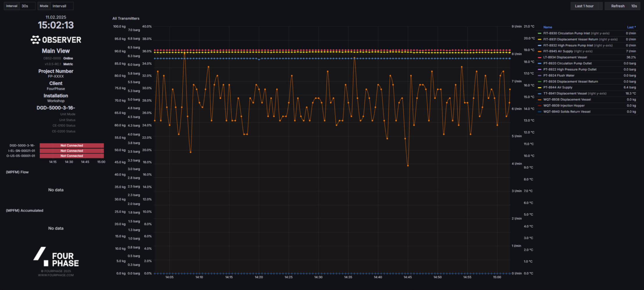This screenshot has width=644, height=290.
Task: Click the 14:45 chart x-axis label
Action: coord(408,277)
